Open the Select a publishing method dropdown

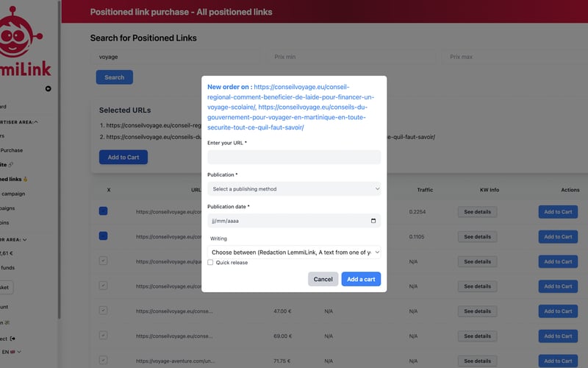pos(294,189)
